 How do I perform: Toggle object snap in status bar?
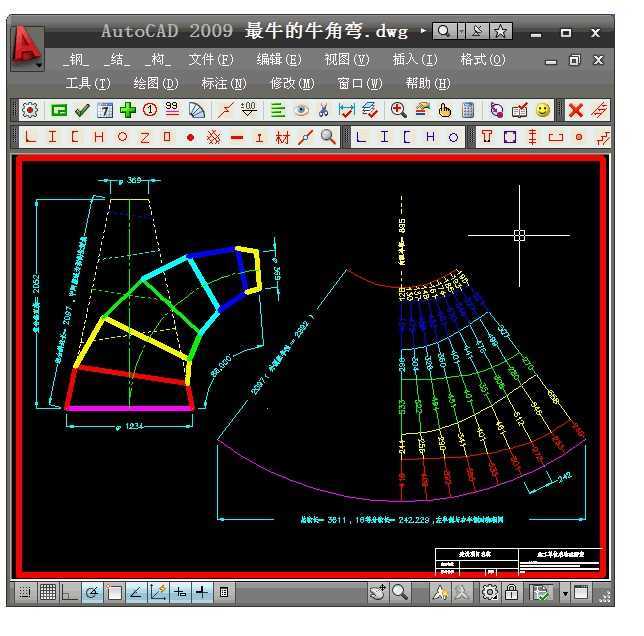point(114,592)
